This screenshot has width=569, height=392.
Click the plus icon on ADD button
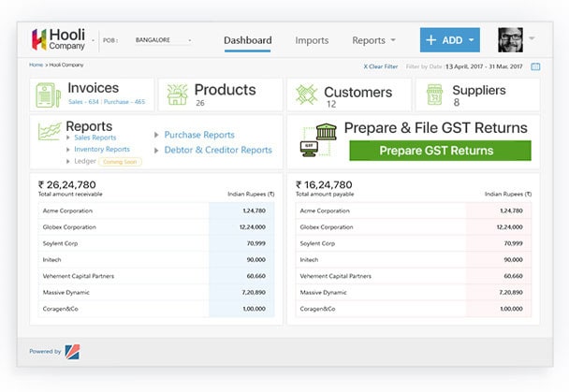(430, 40)
